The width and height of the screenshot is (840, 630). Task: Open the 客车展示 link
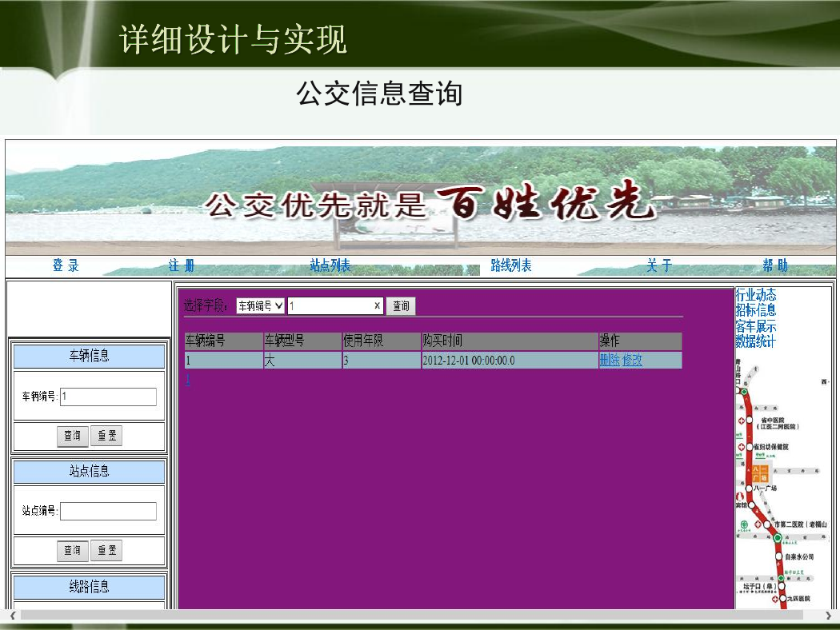(x=756, y=326)
